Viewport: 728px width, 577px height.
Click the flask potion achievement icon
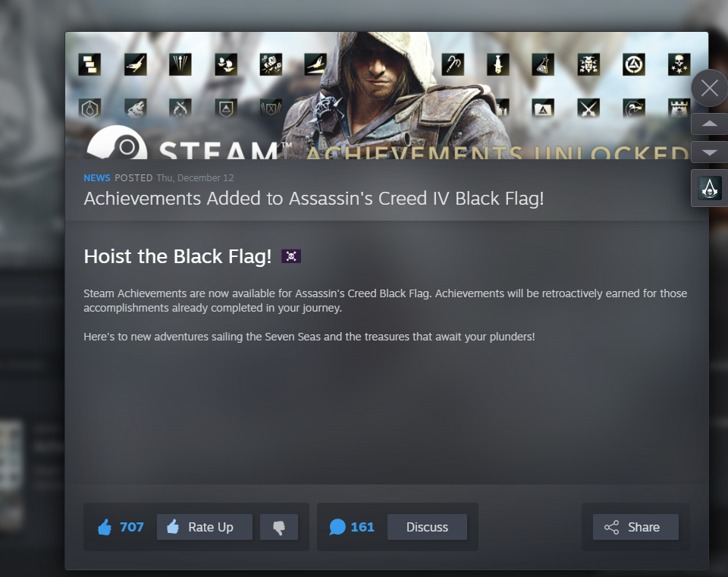coord(543,64)
